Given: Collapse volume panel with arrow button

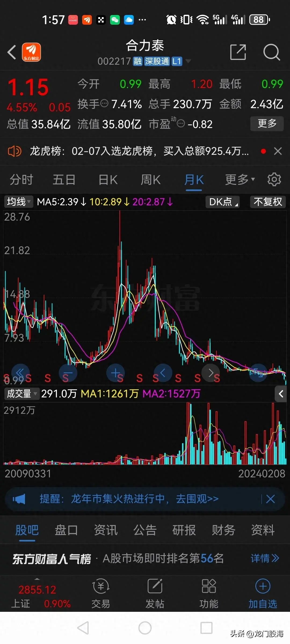Looking at the screenshot, I should pyautogui.click(x=281, y=394).
